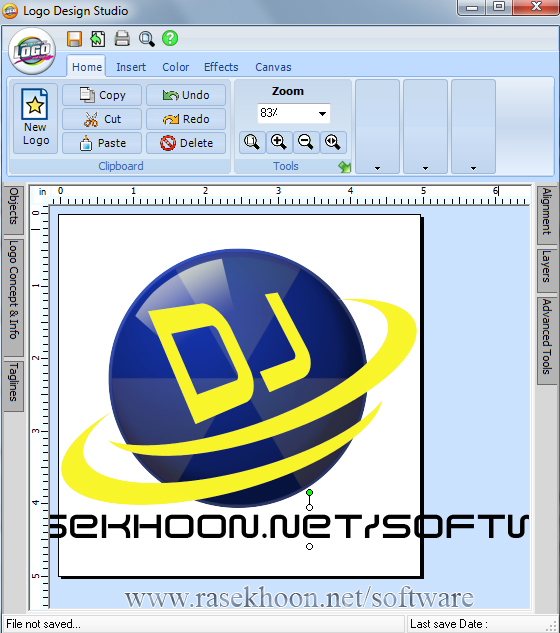Click the Print icon in quick toolbar
Screen dimensions: 560x633
(x=122, y=39)
